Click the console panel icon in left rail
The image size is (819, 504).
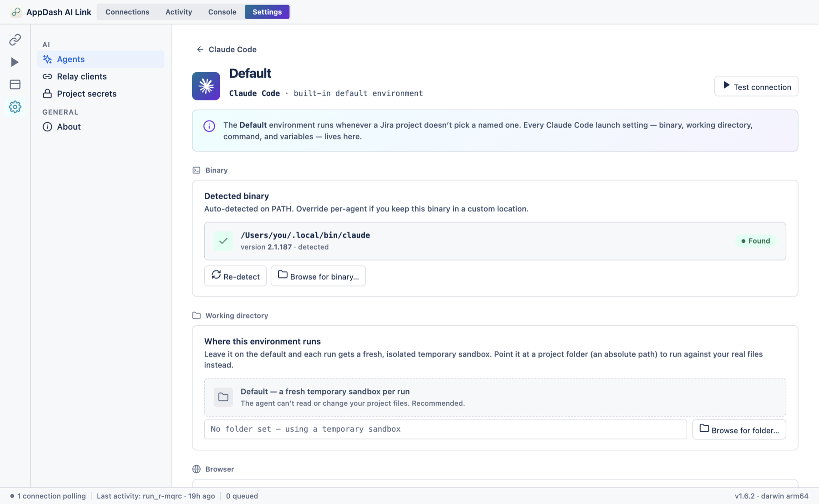[15, 84]
